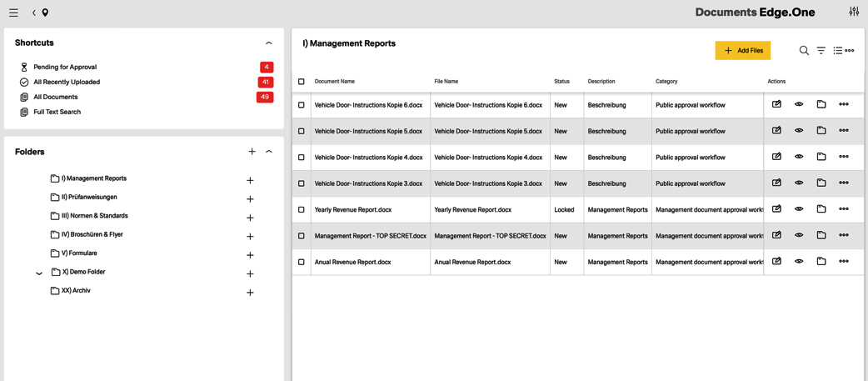Collapse the Folders panel
868x381 pixels.
268,152
